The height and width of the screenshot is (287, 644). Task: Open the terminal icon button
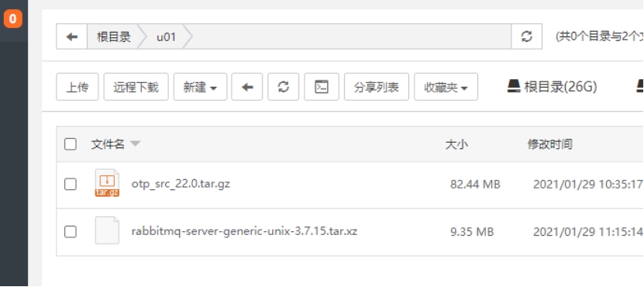click(x=321, y=87)
